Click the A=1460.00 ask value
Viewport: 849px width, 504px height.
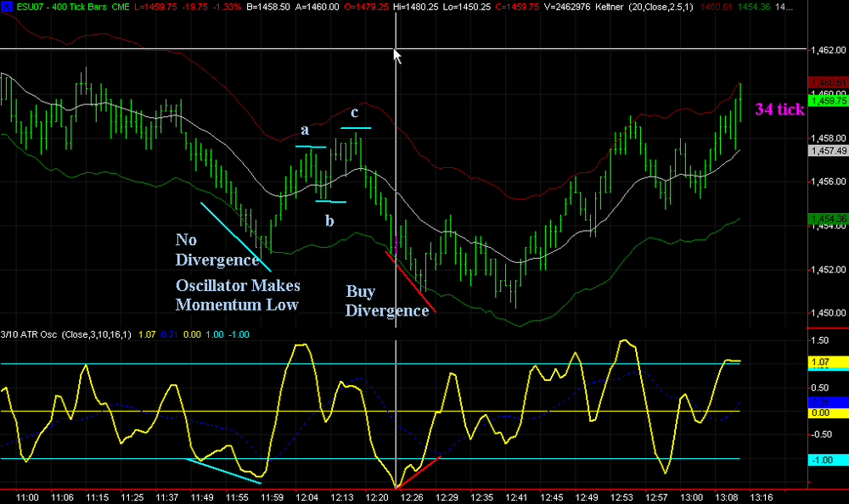point(318,7)
